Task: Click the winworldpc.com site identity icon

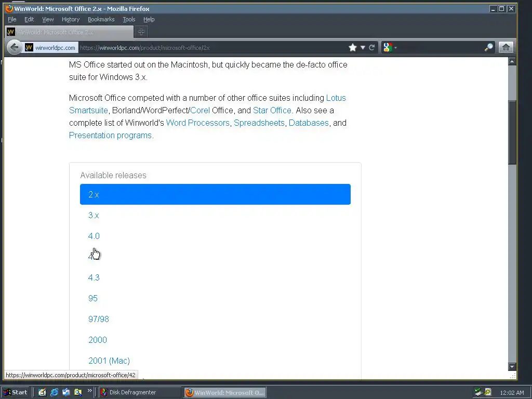Action: [51, 47]
